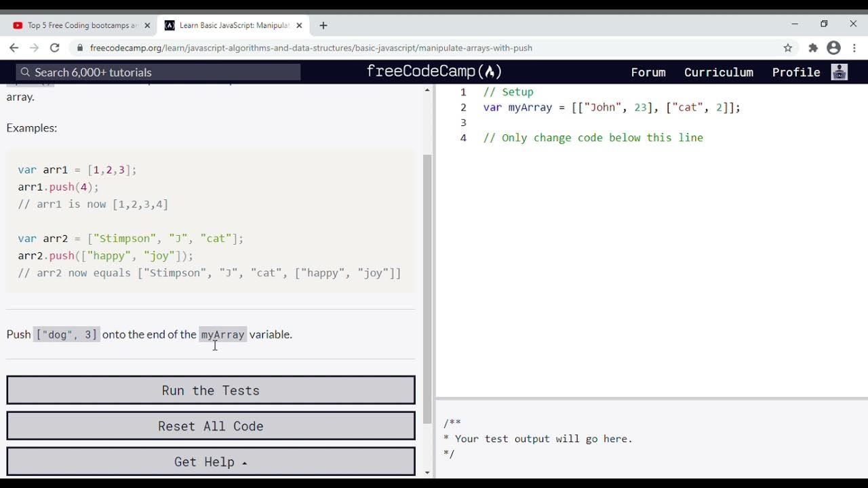Click the '// Setup' comment line
This screenshot has height=488, width=868.
(508, 92)
